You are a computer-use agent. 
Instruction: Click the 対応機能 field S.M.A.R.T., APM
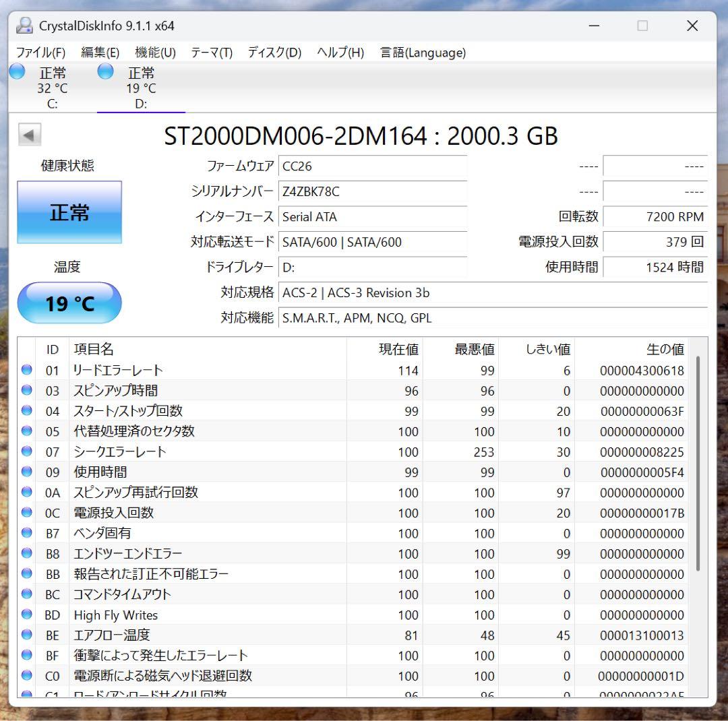pyautogui.click(x=493, y=318)
